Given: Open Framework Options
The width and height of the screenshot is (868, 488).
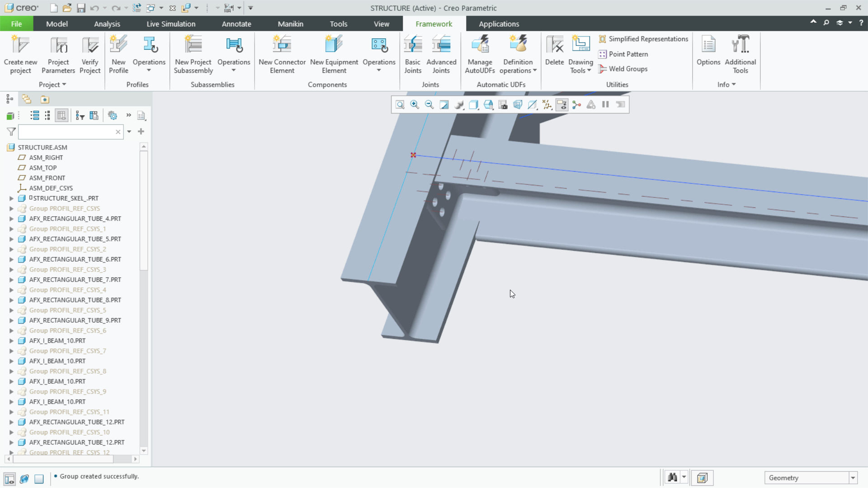Looking at the screenshot, I should (708, 51).
